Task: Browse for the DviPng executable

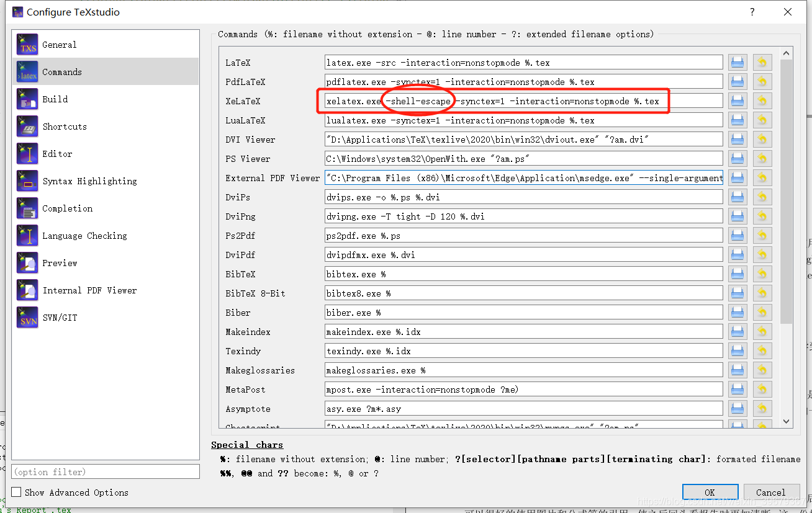Action: point(737,216)
